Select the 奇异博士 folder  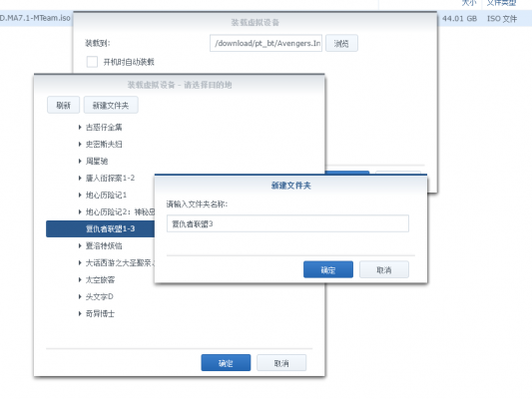click(100, 313)
